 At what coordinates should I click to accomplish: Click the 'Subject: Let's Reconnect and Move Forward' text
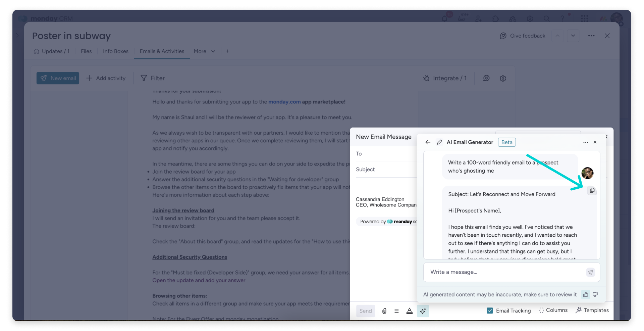502,194
